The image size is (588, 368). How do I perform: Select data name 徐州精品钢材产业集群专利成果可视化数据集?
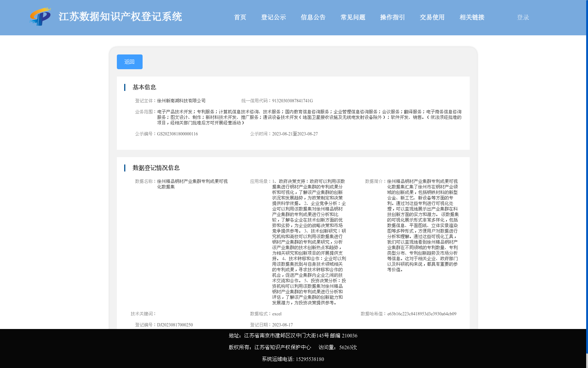193,184
